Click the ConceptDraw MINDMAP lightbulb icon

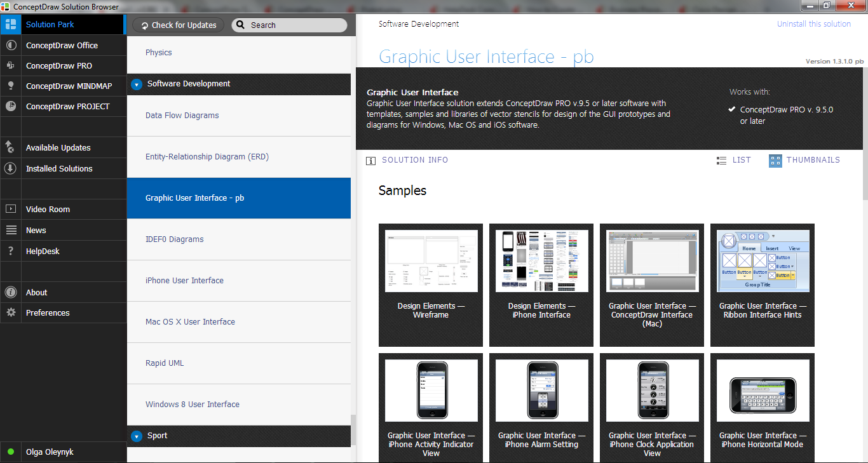pyautogui.click(x=10, y=86)
